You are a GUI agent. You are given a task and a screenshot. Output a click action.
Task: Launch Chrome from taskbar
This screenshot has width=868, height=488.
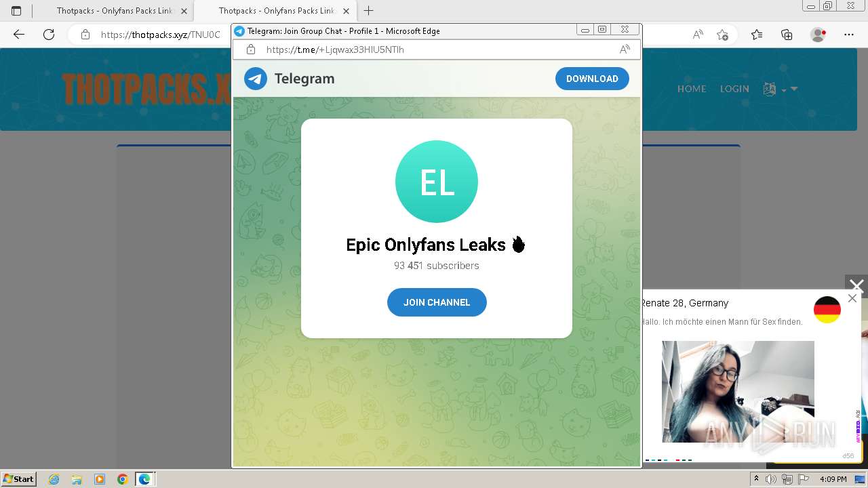(123, 479)
